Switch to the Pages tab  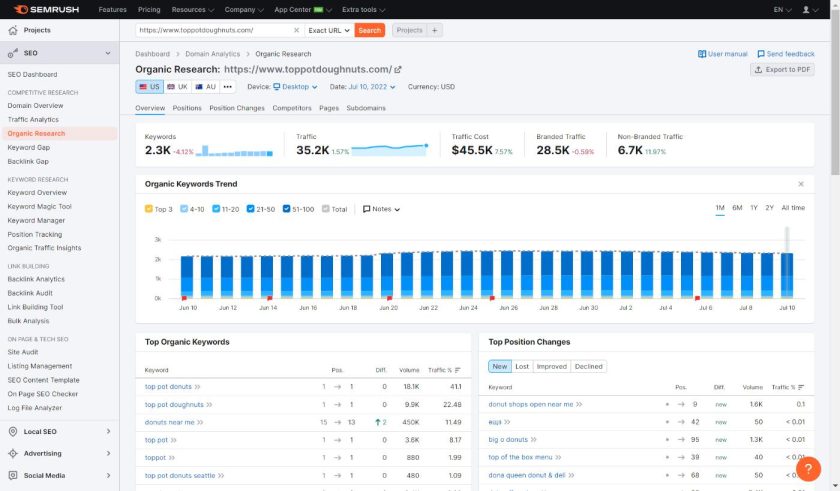pos(329,108)
